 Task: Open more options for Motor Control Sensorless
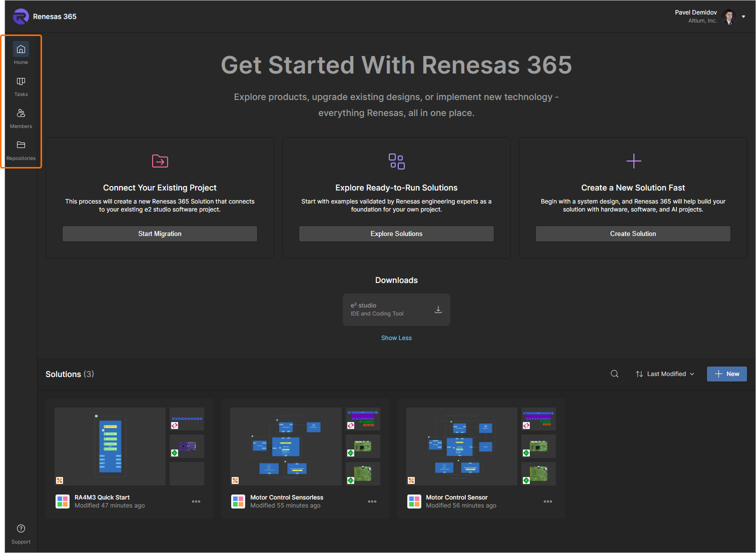(372, 501)
